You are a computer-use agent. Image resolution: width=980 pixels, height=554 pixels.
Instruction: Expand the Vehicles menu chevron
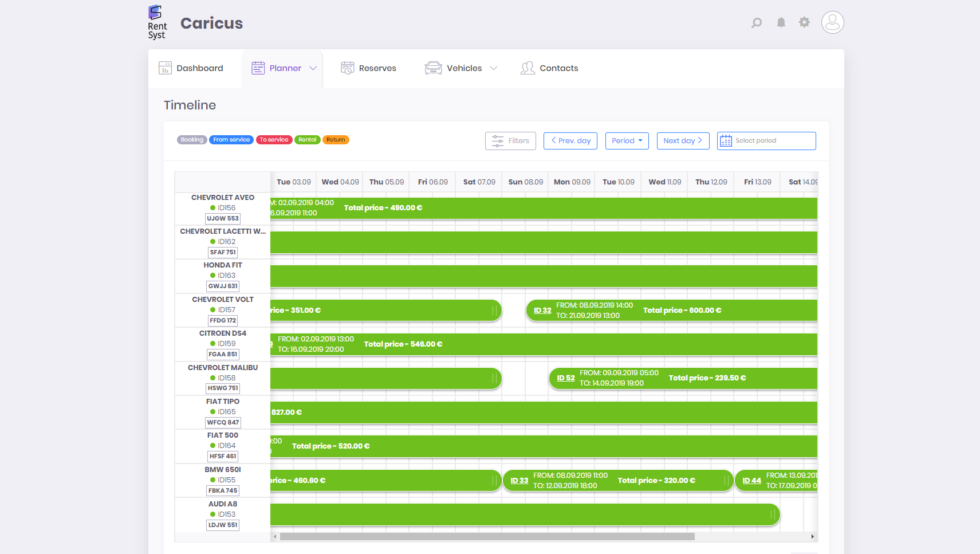pyautogui.click(x=494, y=68)
